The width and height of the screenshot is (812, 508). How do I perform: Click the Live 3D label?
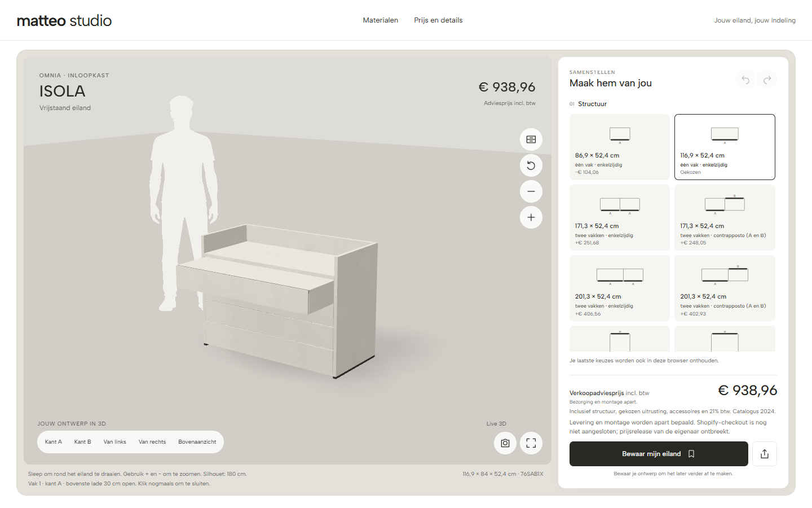point(496,424)
